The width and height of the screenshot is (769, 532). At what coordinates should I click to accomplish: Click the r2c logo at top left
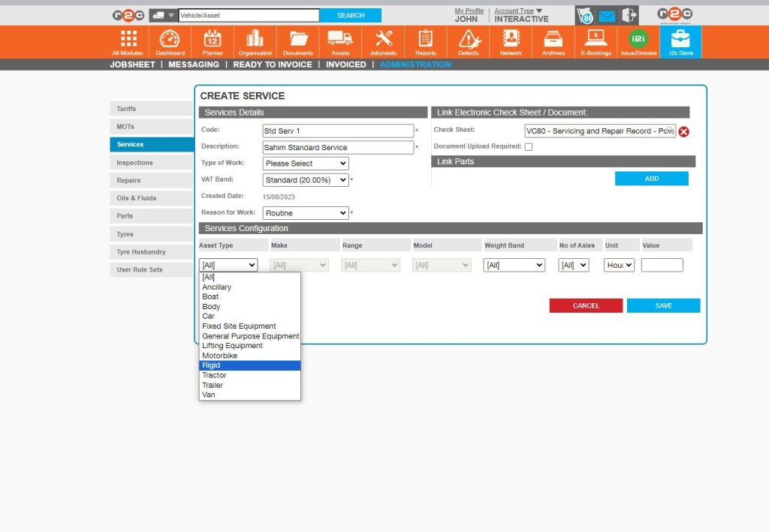point(128,16)
